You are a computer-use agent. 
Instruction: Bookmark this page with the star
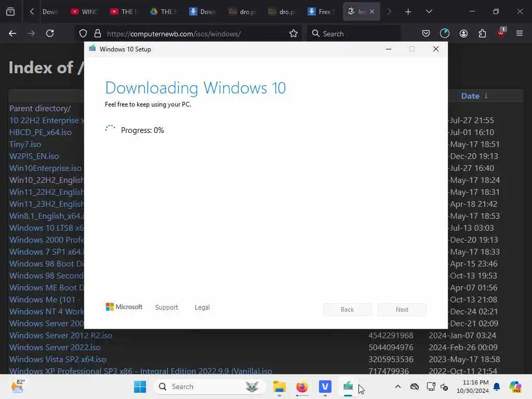point(294,34)
